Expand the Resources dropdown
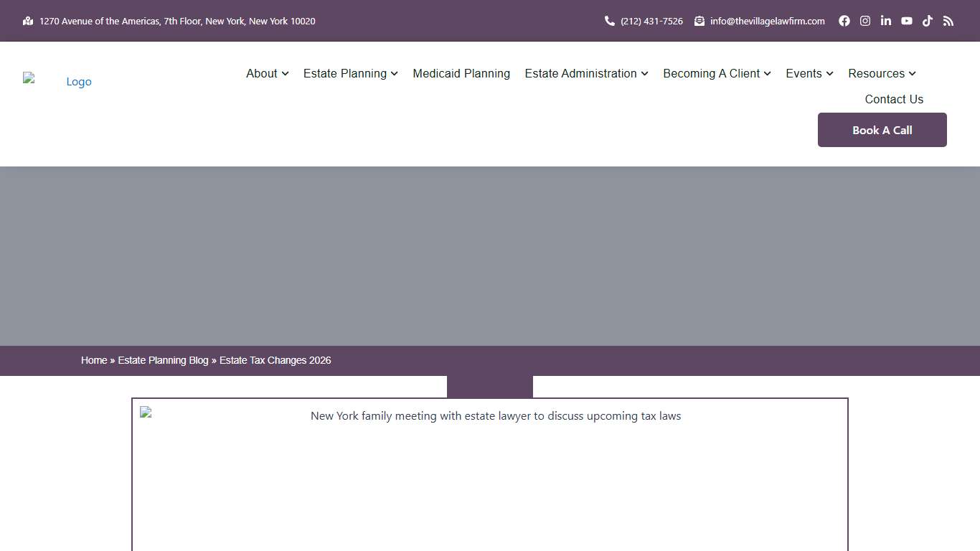This screenshot has width=980, height=551. click(x=882, y=73)
